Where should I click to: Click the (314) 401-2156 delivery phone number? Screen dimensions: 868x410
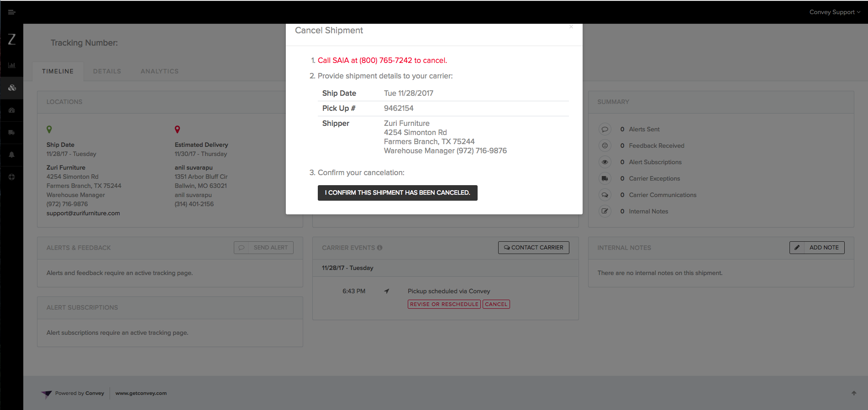[194, 204]
